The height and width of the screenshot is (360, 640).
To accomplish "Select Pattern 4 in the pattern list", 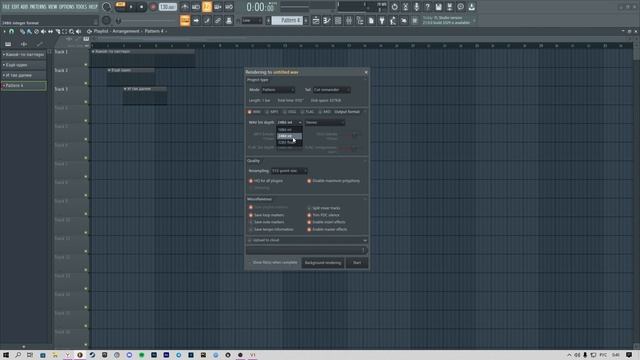I will [24, 86].
